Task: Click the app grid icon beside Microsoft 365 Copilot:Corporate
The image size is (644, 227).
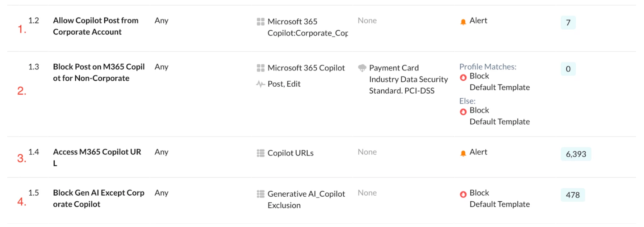Action: [260, 22]
